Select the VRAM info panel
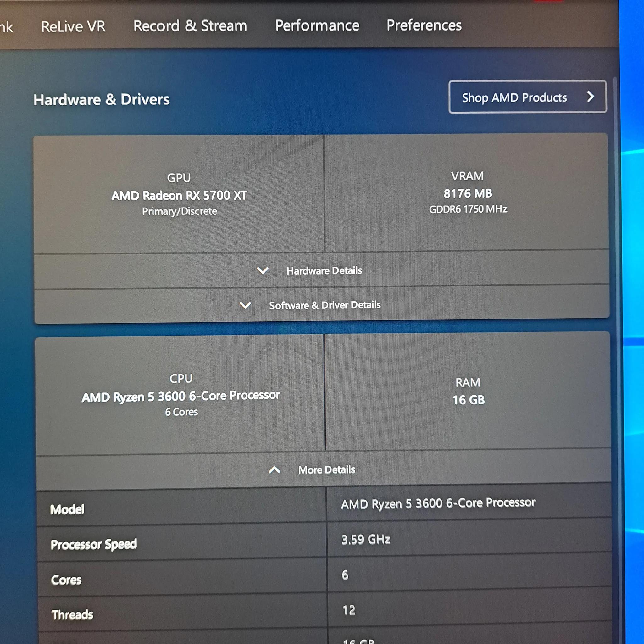644x644 pixels. pyautogui.click(x=467, y=193)
